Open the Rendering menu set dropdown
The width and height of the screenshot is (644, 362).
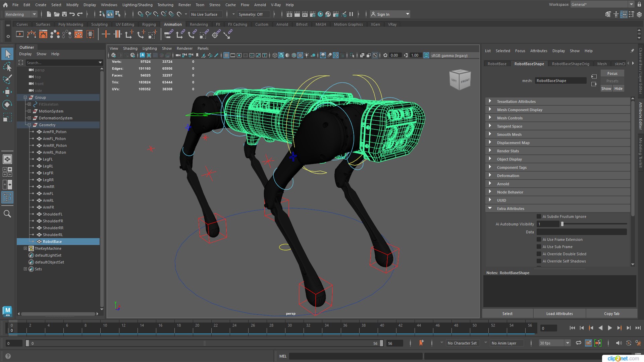(x=20, y=14)
